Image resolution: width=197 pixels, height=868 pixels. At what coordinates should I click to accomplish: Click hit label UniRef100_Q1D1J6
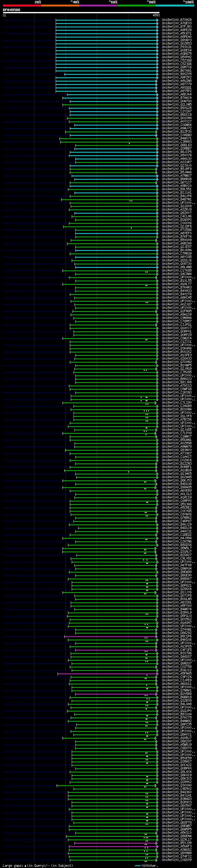point(177,260)
